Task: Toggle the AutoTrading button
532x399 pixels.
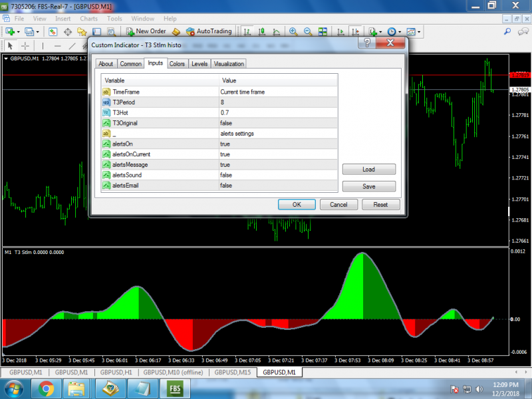Action: [x=209, y=31]
